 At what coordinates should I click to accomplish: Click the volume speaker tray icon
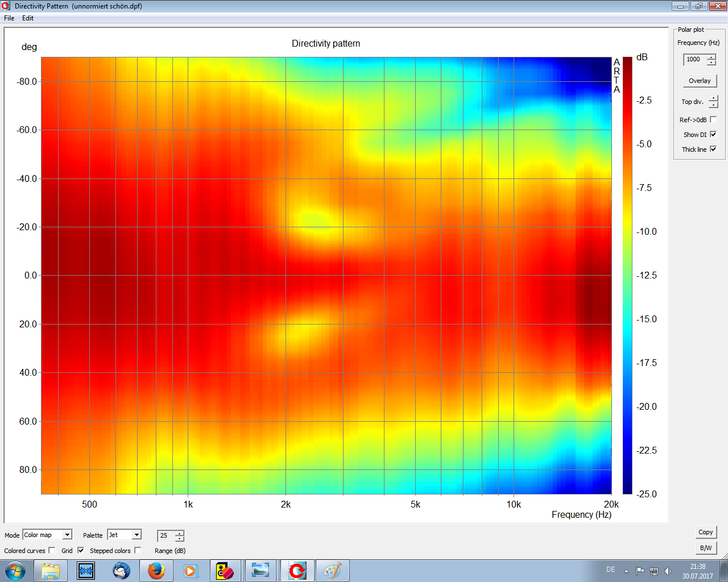click(668, 571)
